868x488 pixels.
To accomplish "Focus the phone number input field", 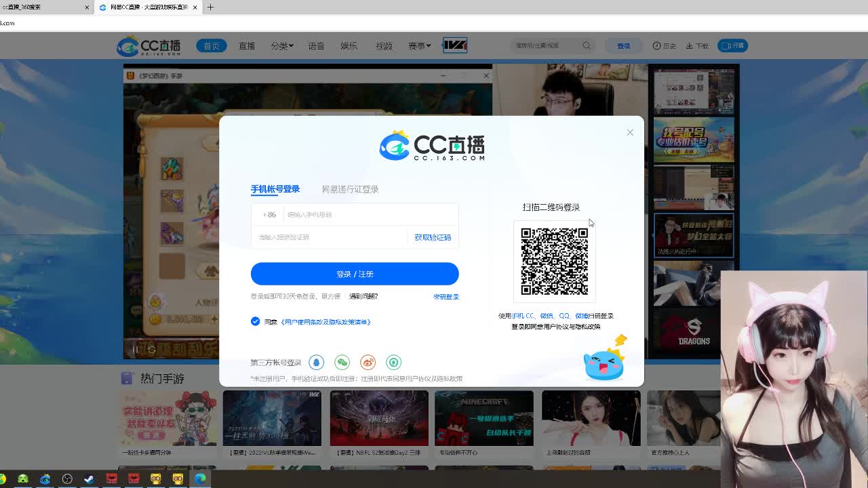I will 370,215.
